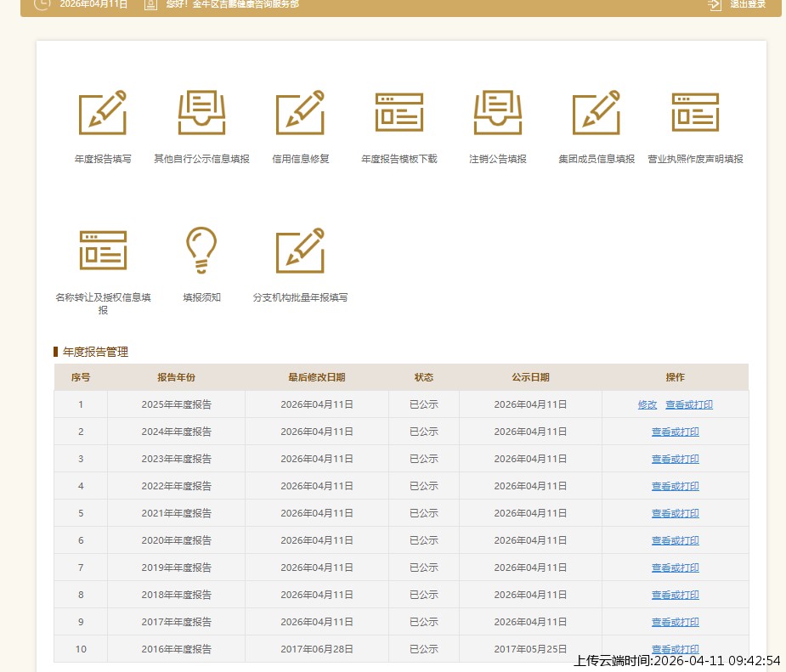
Task: Select 集团成员信息填报 icon
Action: pyautogui.click(x=596, y=113)
